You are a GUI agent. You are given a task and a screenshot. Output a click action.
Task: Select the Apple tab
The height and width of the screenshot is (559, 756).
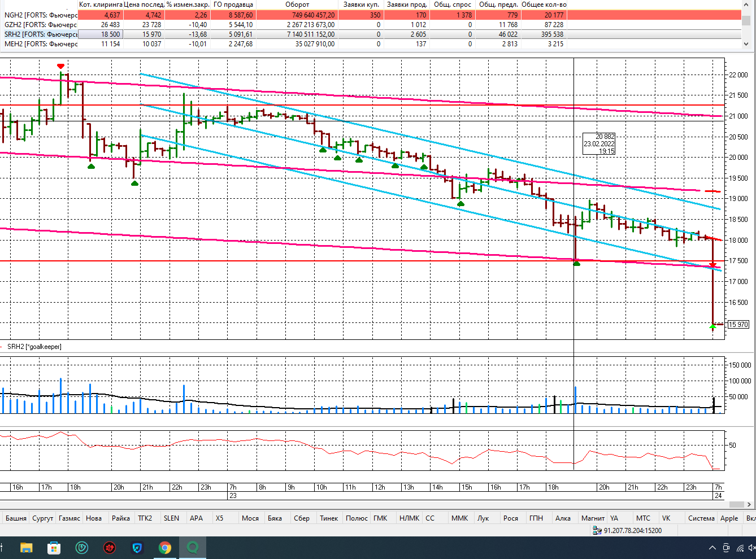point(729,518)
